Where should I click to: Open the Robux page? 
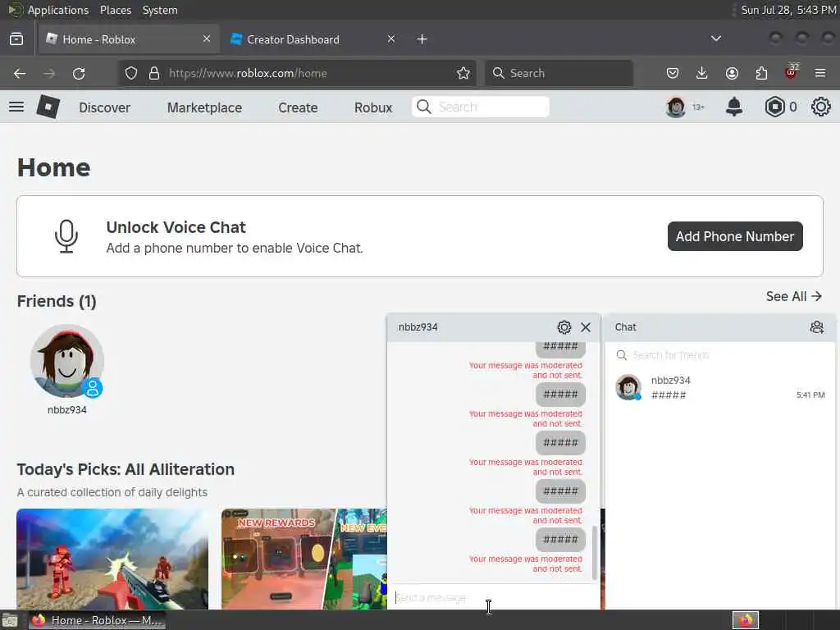[x=373, y=107]
